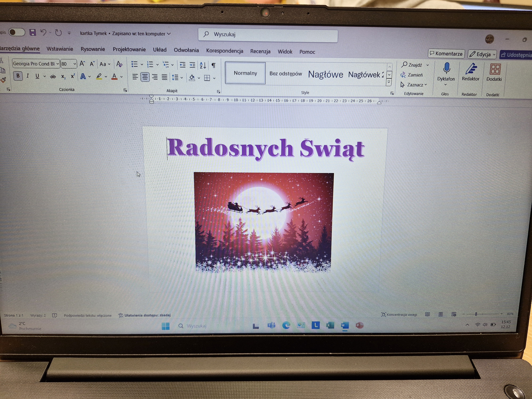
Task: Open the font name dropdown
Action: 58,64
